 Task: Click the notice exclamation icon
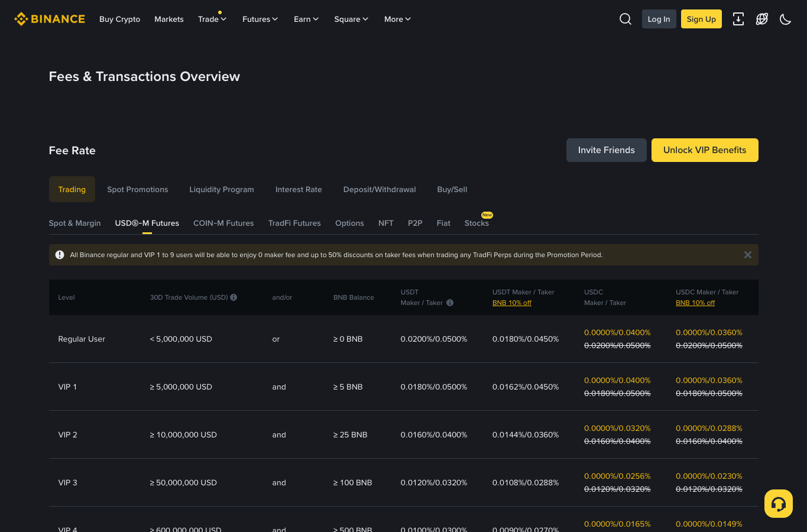pyautogui.click(x=60, y=255)
